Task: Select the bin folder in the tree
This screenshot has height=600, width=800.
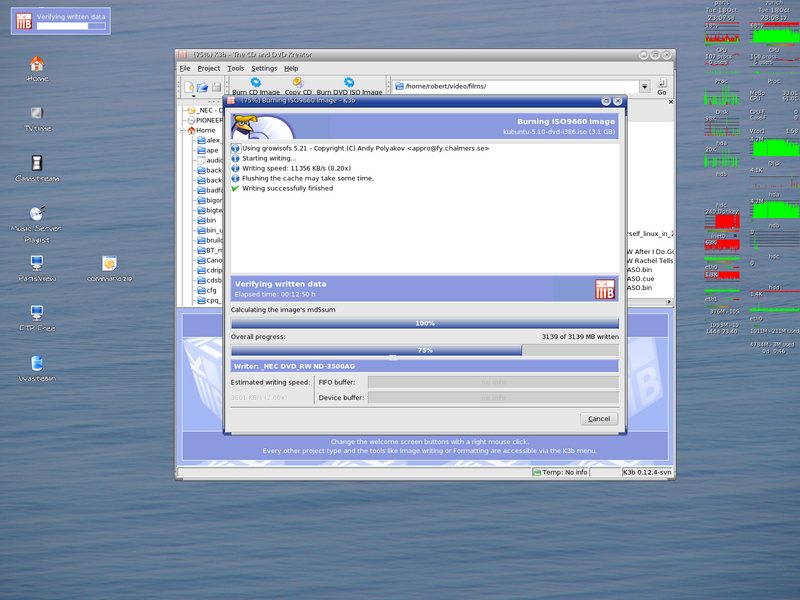Action: tap(207, 220)
